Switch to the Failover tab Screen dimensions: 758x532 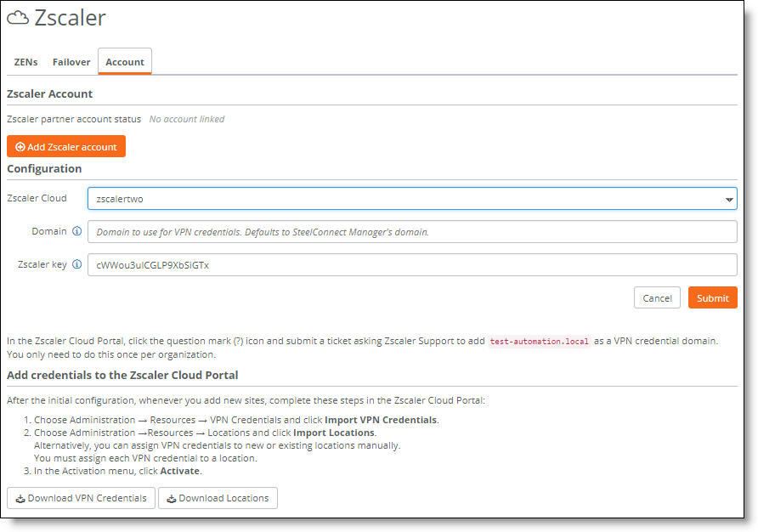(x=71, y=62)
